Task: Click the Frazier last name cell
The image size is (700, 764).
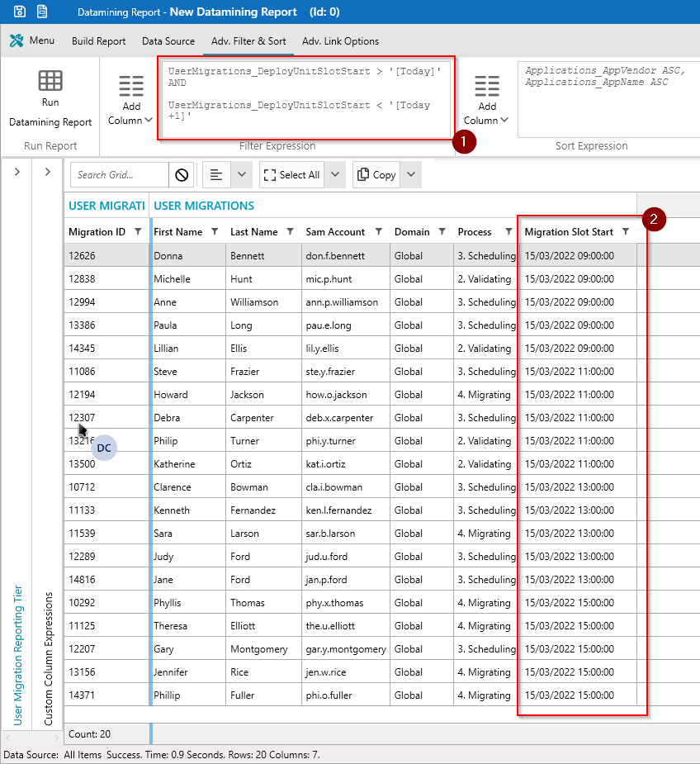Action: tap(263, 372)
